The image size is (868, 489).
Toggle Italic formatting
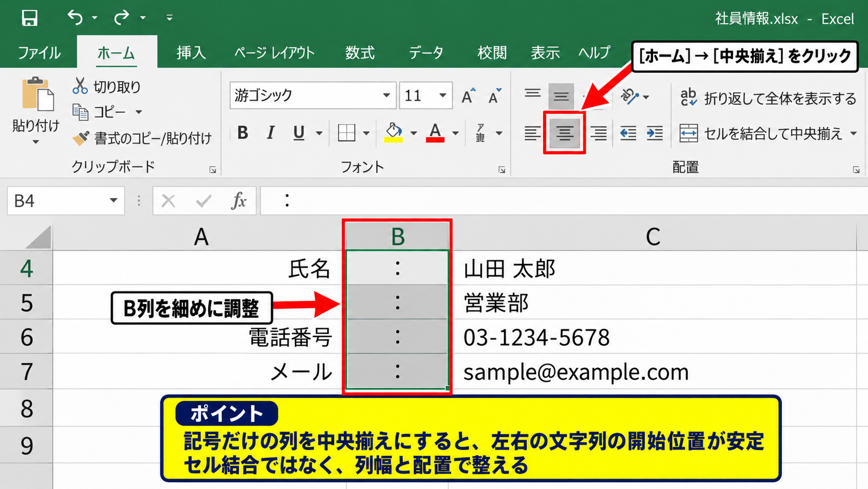tap(270, 133)
